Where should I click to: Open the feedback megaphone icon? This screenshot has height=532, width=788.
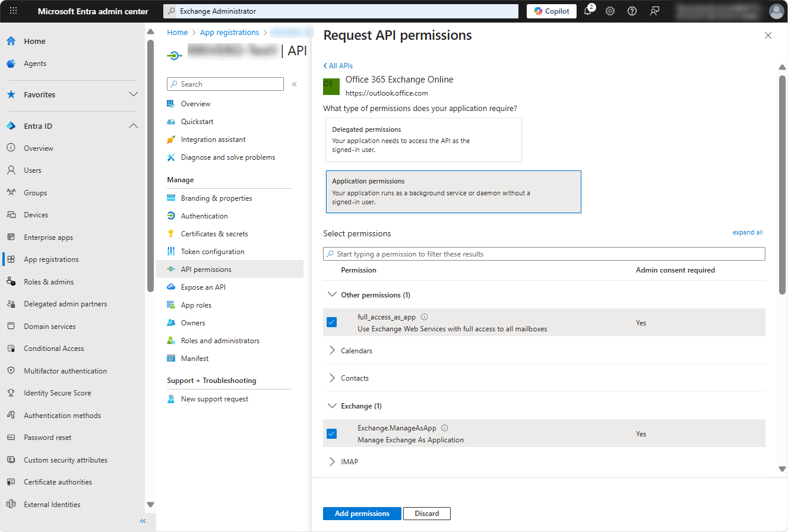654,11
